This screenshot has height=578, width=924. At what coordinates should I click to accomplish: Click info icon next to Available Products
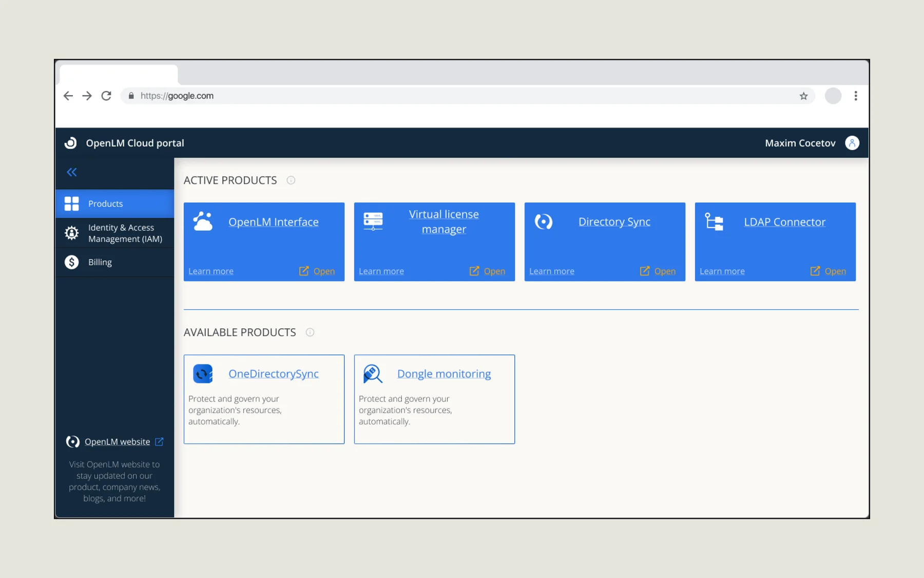point(310,332)
